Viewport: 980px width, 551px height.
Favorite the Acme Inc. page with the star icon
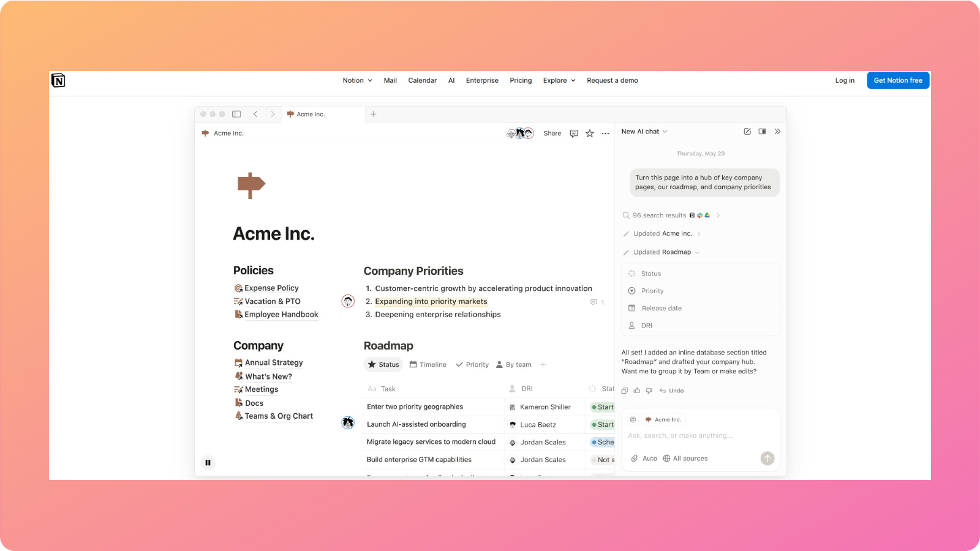[x=589, y=133]
